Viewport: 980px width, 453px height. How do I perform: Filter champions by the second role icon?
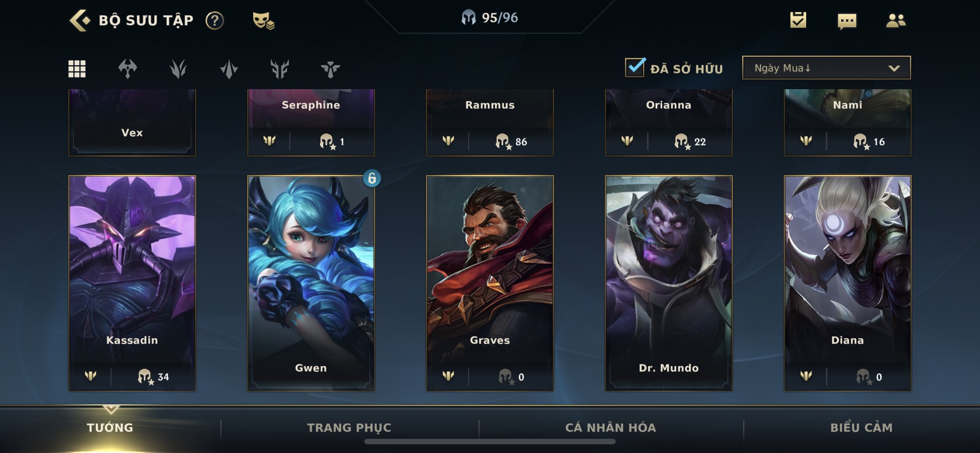coord(178,69)
